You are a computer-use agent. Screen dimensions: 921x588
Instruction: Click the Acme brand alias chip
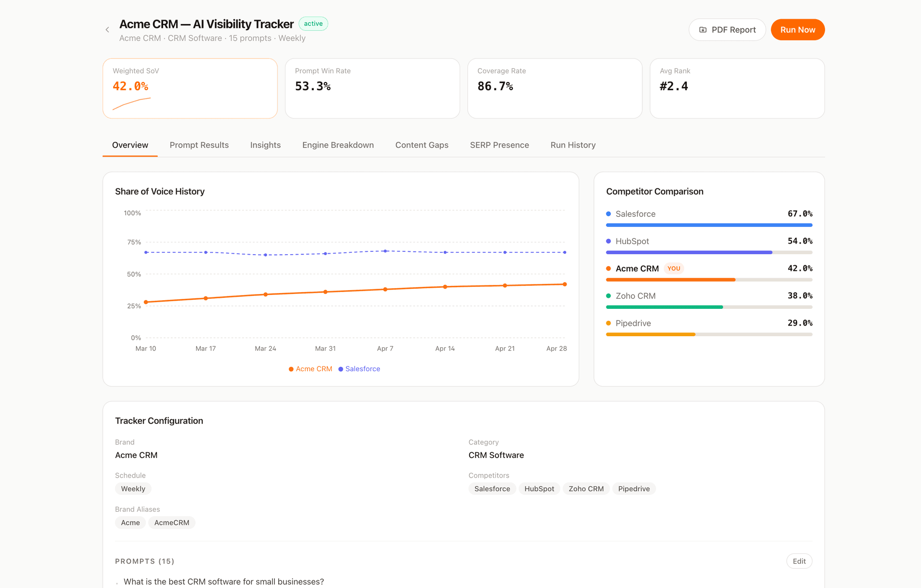(x=130, y=523)
